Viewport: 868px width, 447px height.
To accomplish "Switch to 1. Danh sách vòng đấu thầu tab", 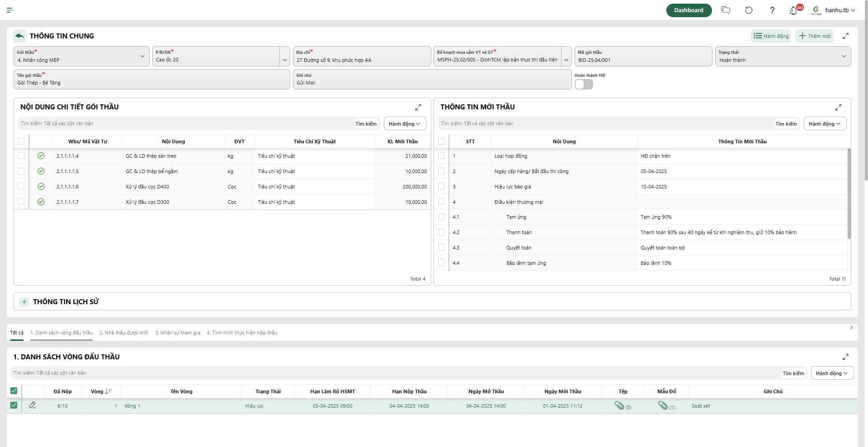I will (x=61, y=333).
